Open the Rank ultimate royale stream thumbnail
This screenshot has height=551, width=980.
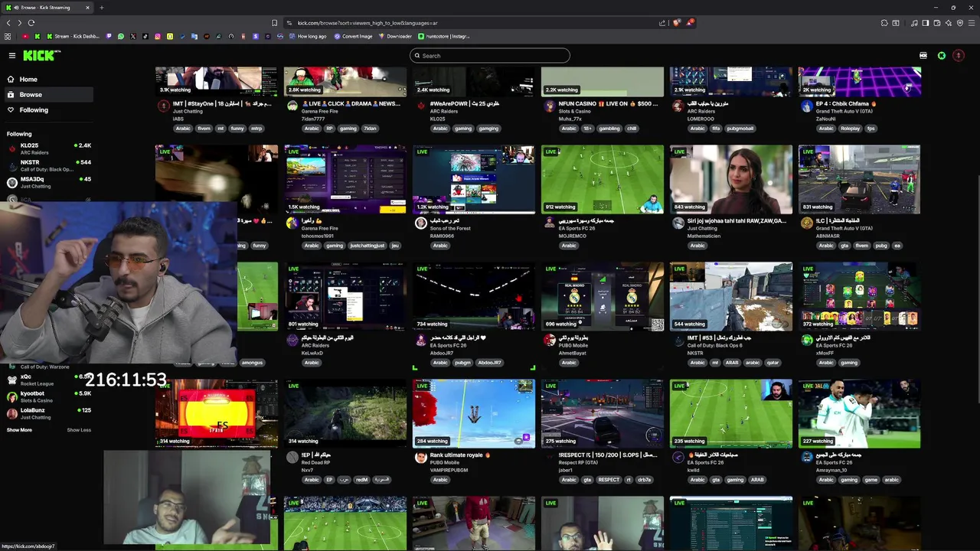coord(474,413)
